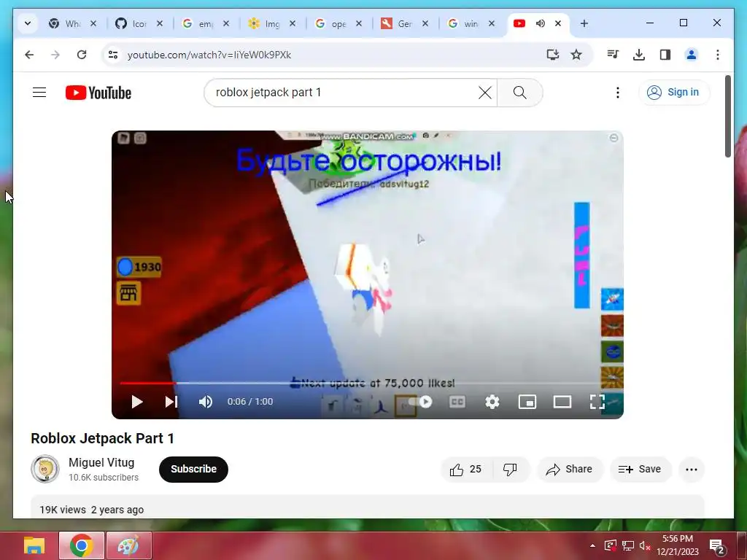This screenshot has height=560, width=747.
Task: Switch to the 'Img' tab
Action: (x=266, y=23)
